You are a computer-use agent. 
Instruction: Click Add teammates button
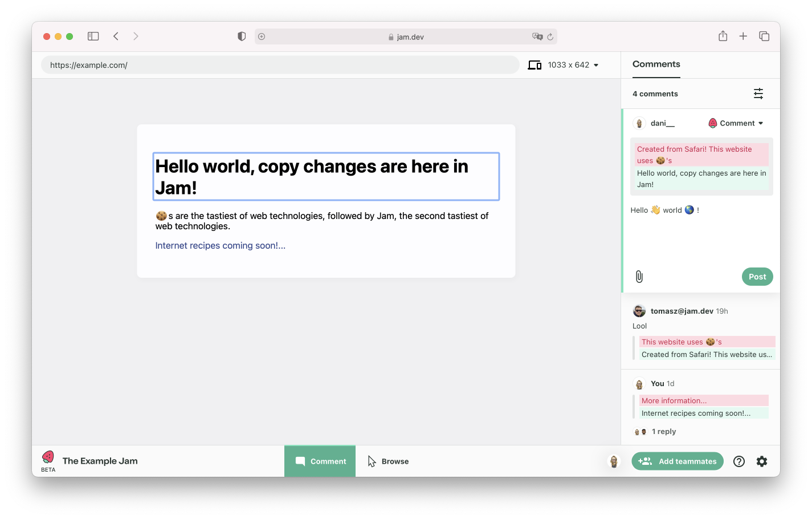pos(677,461)
